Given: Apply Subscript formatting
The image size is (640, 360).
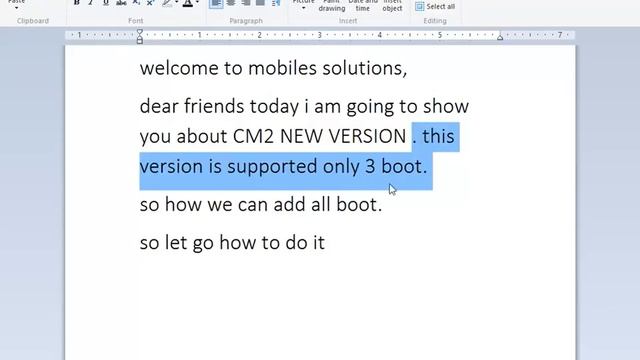Looking at the screenshot, I should tap(136, 3).
